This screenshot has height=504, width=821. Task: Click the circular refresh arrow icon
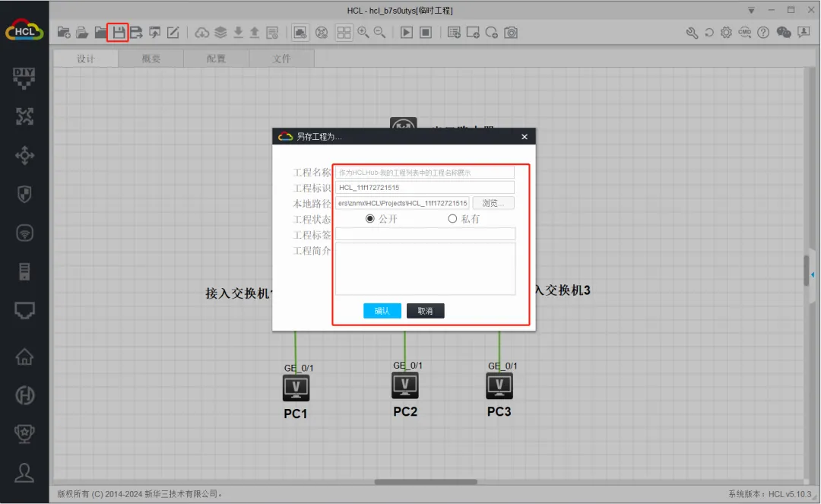click(709, 33)
